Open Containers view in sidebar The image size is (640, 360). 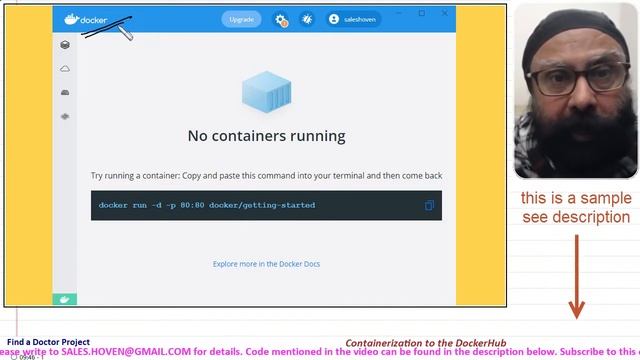click(65, 44)
